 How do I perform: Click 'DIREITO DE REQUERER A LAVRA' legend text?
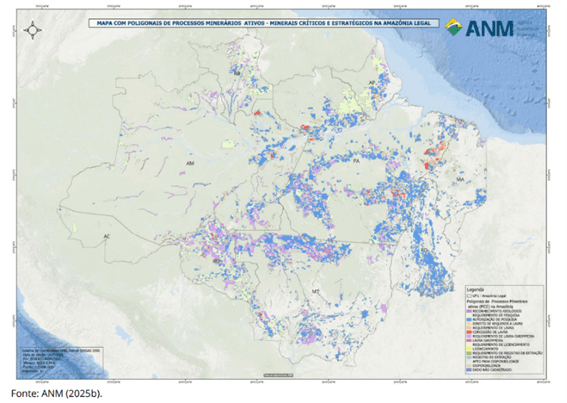coord(498,323)
